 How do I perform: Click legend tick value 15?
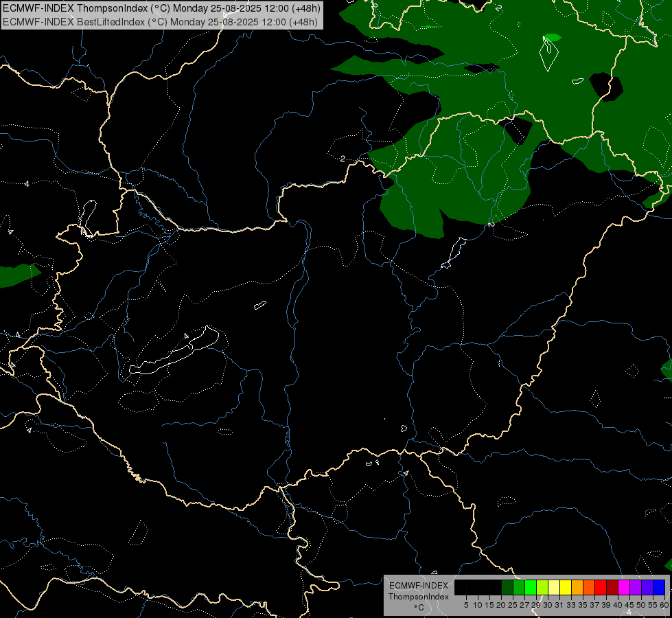pyautogui.click(x=489, y=605)
